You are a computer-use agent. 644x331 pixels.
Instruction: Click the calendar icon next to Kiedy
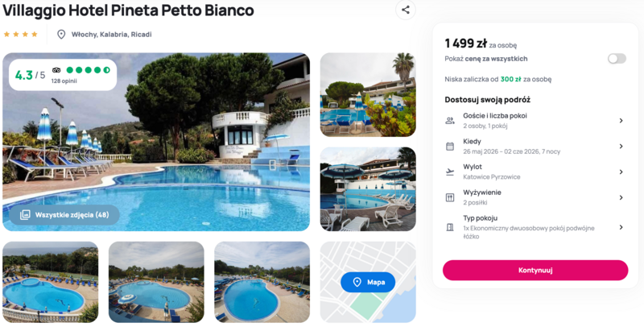(450, 147)
